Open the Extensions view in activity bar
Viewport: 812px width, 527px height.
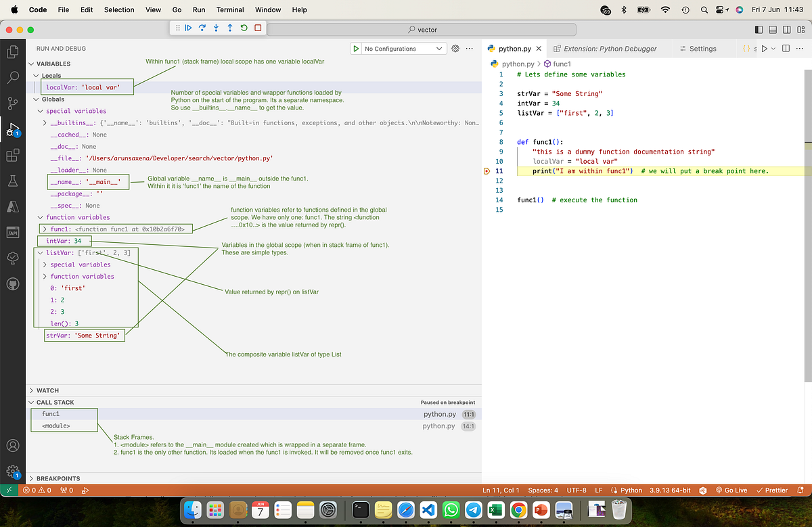point(12,156)
